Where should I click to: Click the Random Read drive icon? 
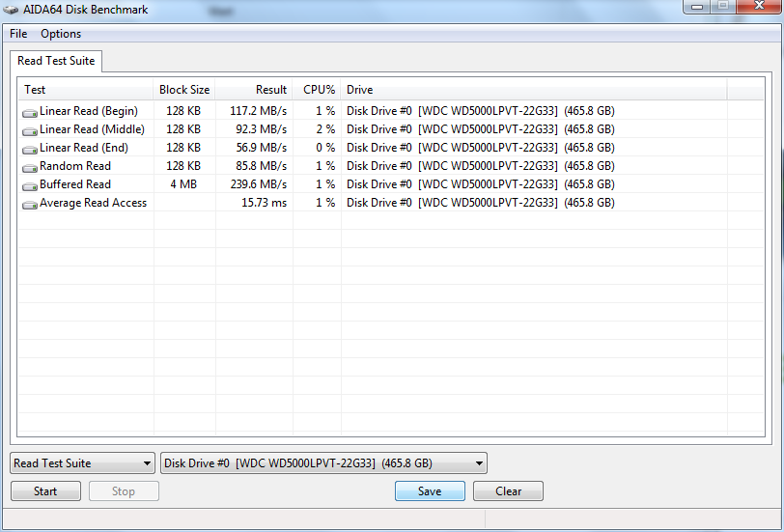pos(30,167)
